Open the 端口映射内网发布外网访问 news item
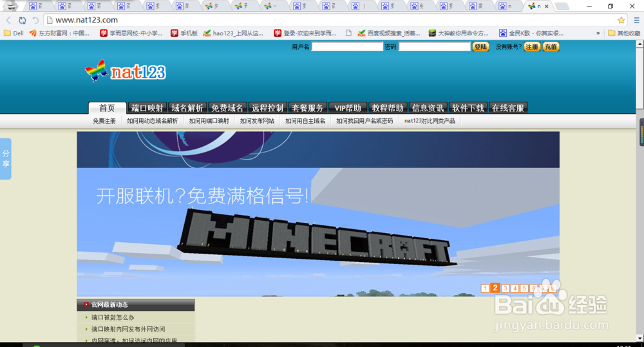 128,330
